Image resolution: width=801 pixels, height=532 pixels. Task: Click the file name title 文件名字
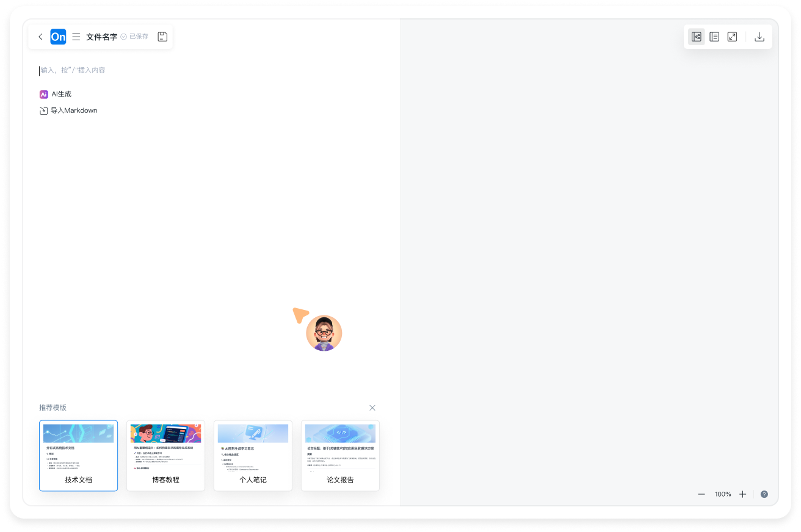point(101,37)
